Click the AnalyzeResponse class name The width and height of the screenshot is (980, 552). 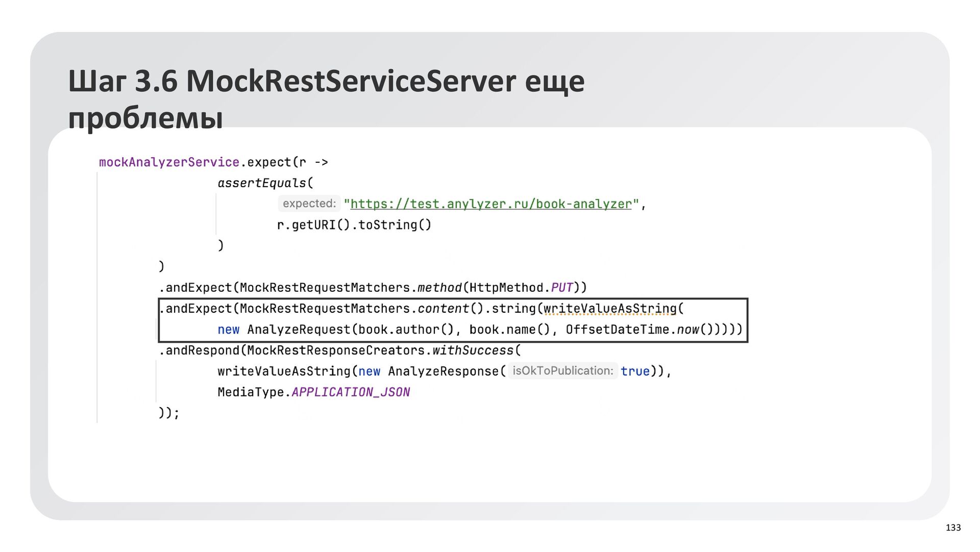coord(443,371)
